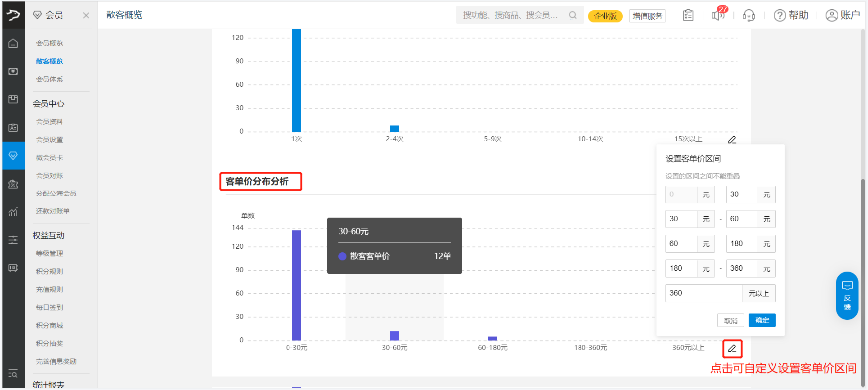Open the 反馈 feedback floating button

click(x=847, y=295)
